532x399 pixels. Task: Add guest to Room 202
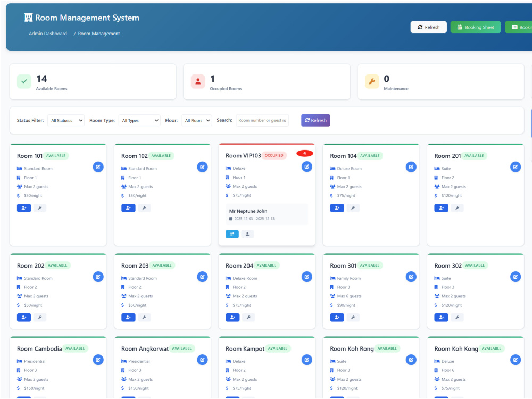24,318
